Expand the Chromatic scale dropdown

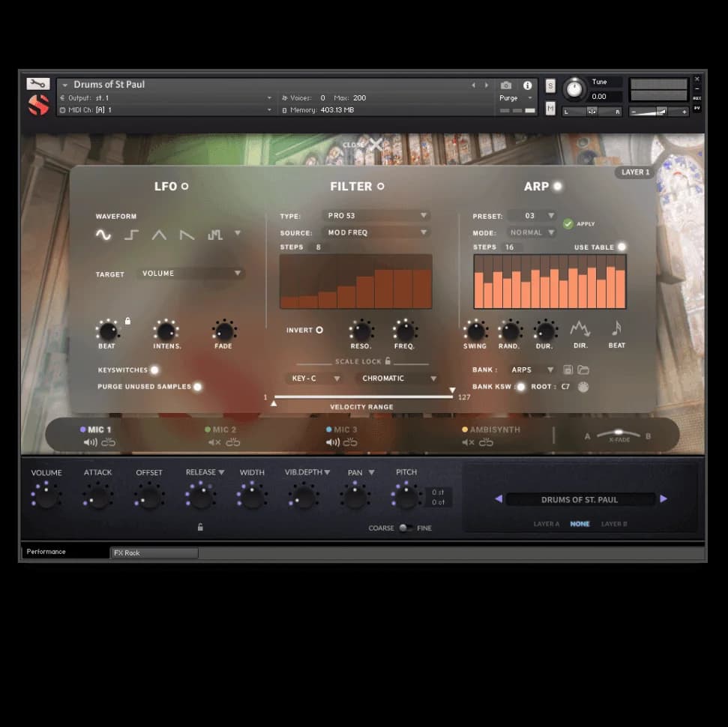[x=398, y=378]
